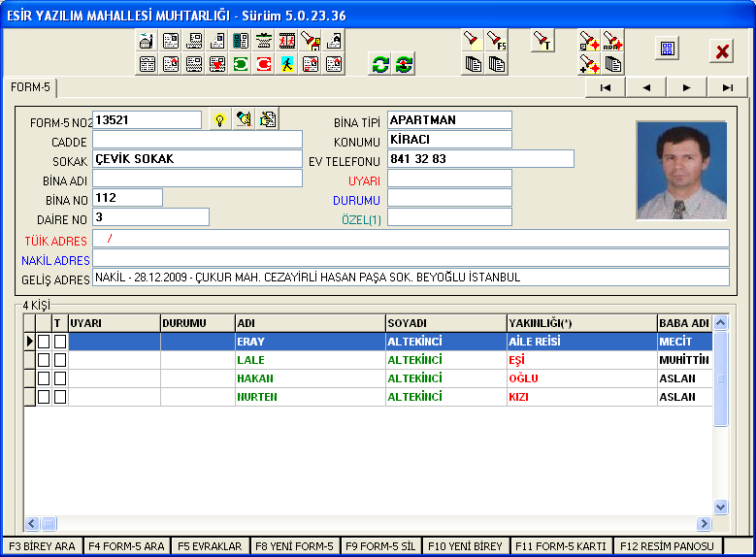Click the film strip icon in toolbar
This screenshot has width=756, height=557.
pyautogui.click(x=287, y=41)
